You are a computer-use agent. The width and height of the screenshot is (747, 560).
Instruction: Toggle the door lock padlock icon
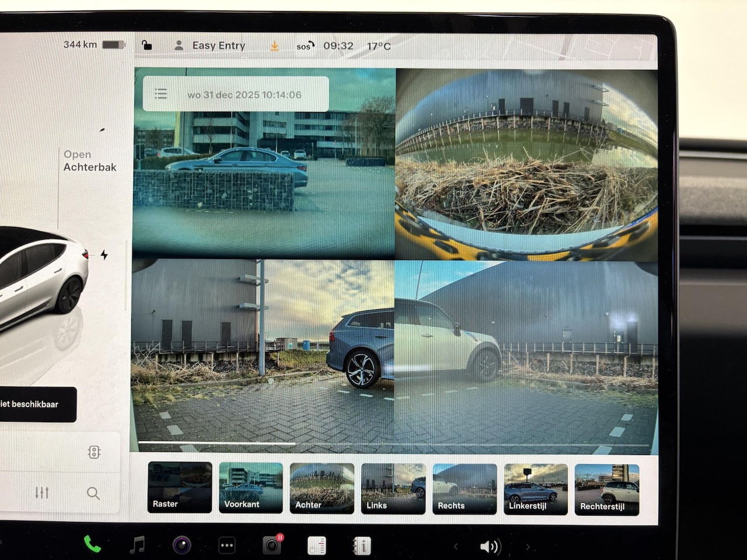pyautogui.click(x=147, y=45)
